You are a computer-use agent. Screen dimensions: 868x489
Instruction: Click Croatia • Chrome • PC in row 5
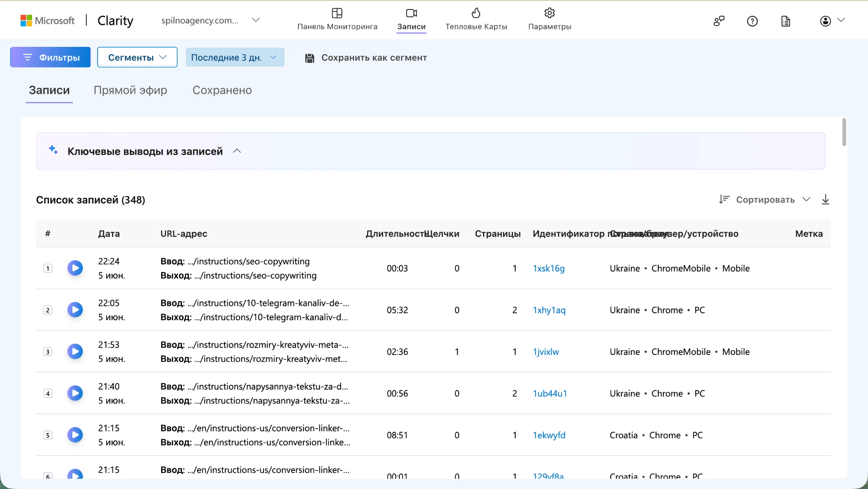coord(656,435)
